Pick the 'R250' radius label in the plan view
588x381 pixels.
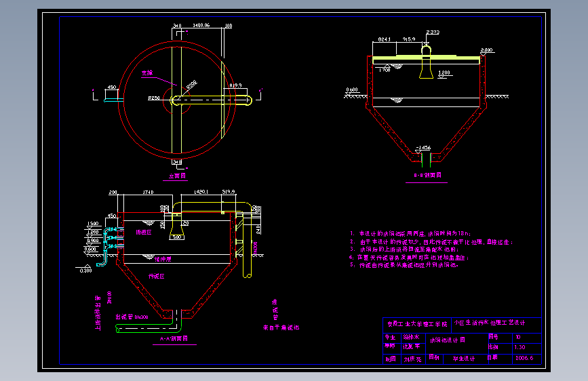pos(154,98)
